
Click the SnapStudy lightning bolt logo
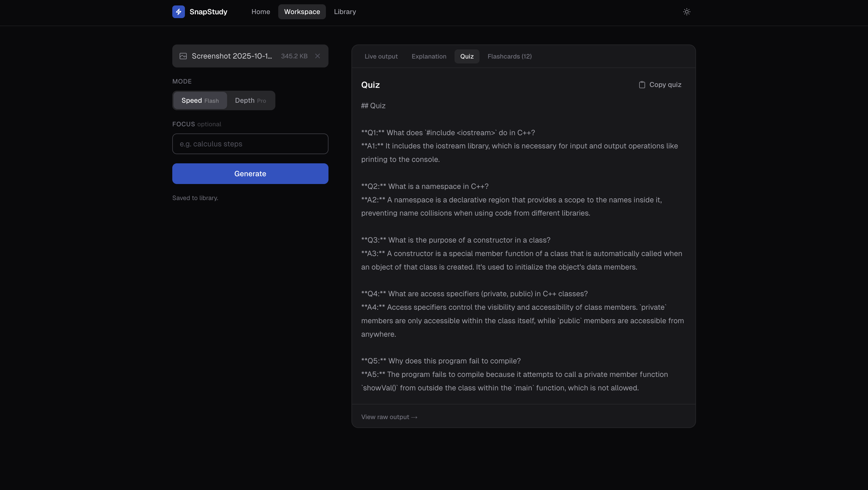(x=178, y=12)
